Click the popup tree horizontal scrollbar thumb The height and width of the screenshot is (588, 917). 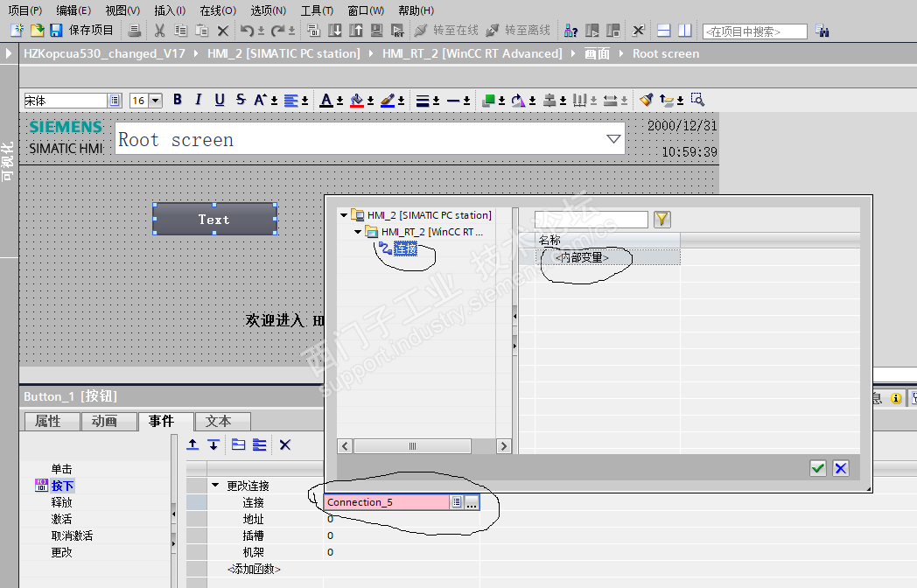pyautogui.click(x=412, y=446)
